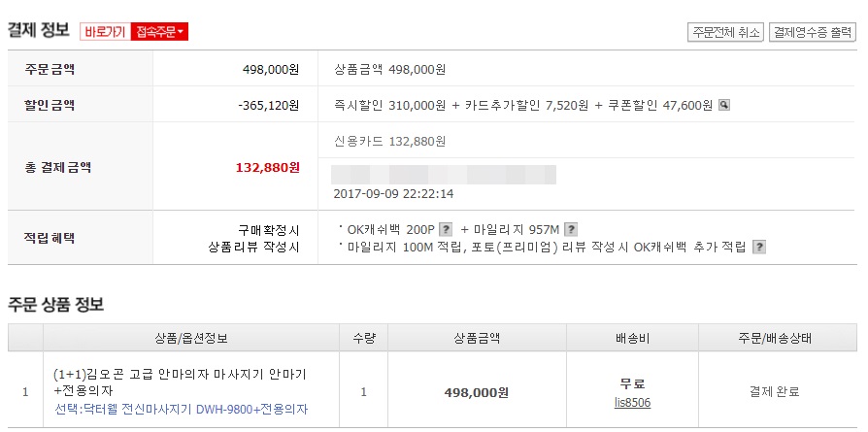
Task: Click help icon after OK캐쉬백 추가 적립
Action: [x=759, y=248]
